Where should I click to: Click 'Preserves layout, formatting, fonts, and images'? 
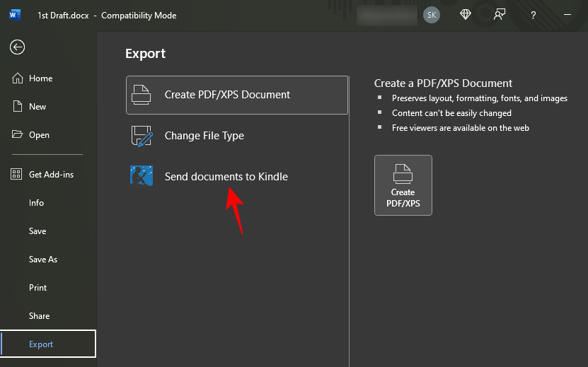tap(480, 98)
